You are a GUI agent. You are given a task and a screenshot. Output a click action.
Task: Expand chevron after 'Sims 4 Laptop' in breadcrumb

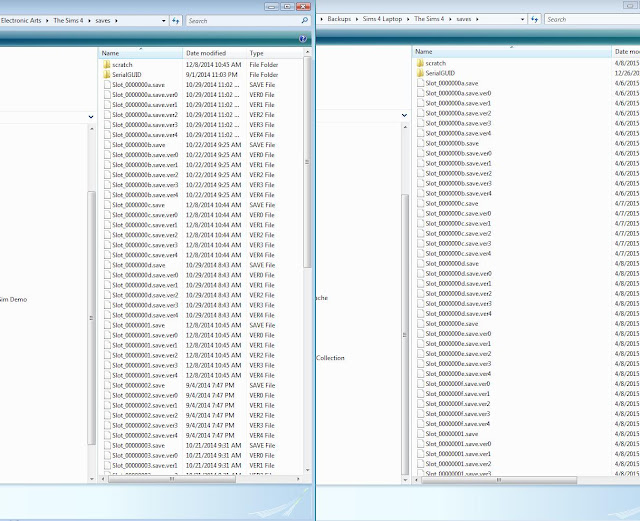point(408,19)
